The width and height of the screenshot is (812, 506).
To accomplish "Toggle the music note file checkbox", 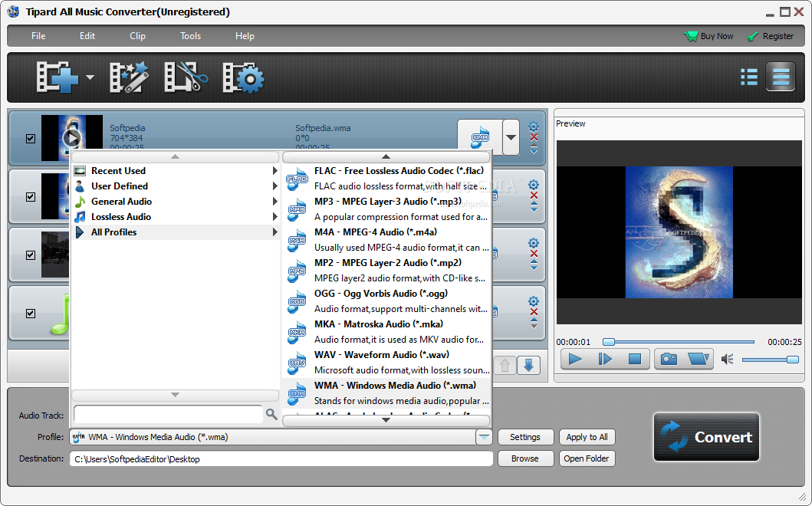I will coord(31,314).
